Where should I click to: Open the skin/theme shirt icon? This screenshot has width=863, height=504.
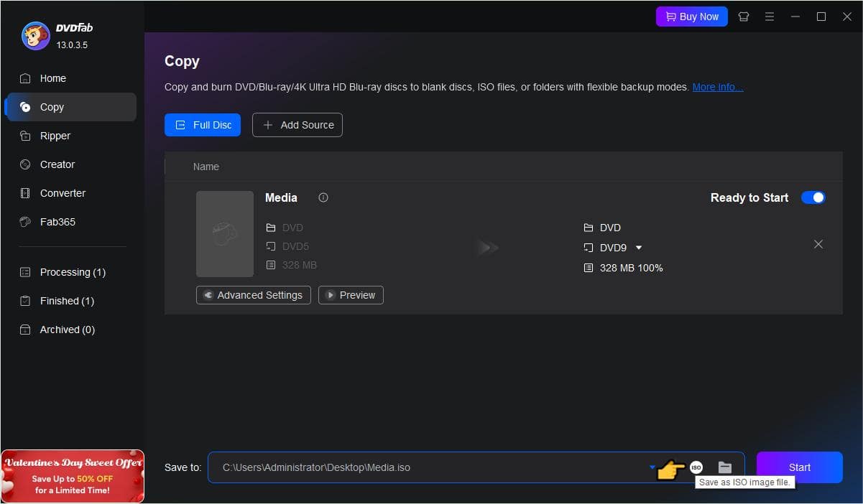tap(744, 17)
